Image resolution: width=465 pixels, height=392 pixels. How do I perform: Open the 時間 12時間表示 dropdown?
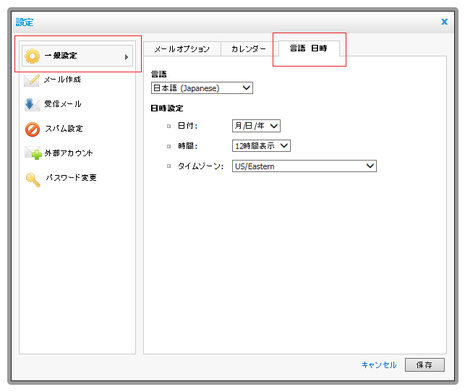point(261,146)
